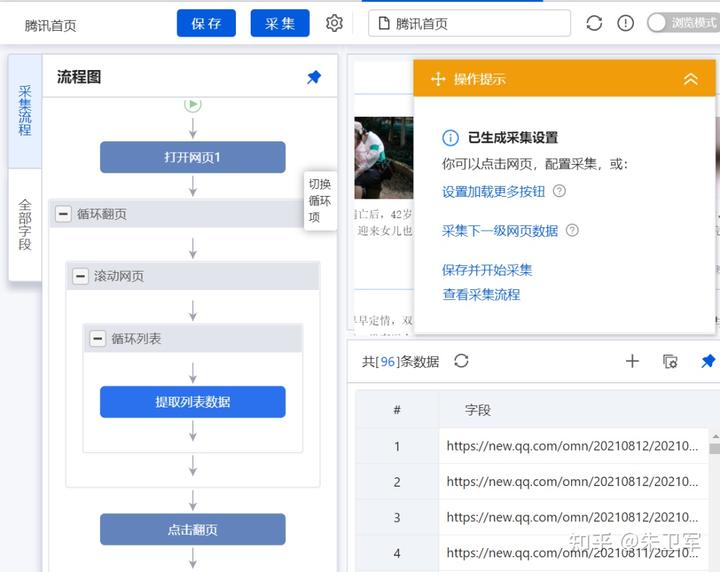The width and height of the screenshot is (720, 572).
Task: Collapse the 操作提示 panel with chevrons
Action: [690, 79]
